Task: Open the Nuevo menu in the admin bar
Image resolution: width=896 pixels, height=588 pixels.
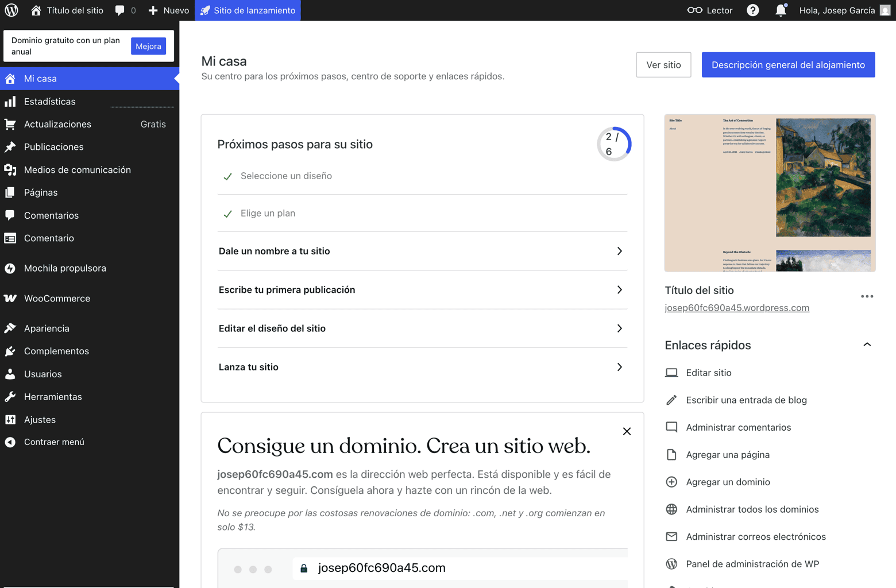Action: 168,10
